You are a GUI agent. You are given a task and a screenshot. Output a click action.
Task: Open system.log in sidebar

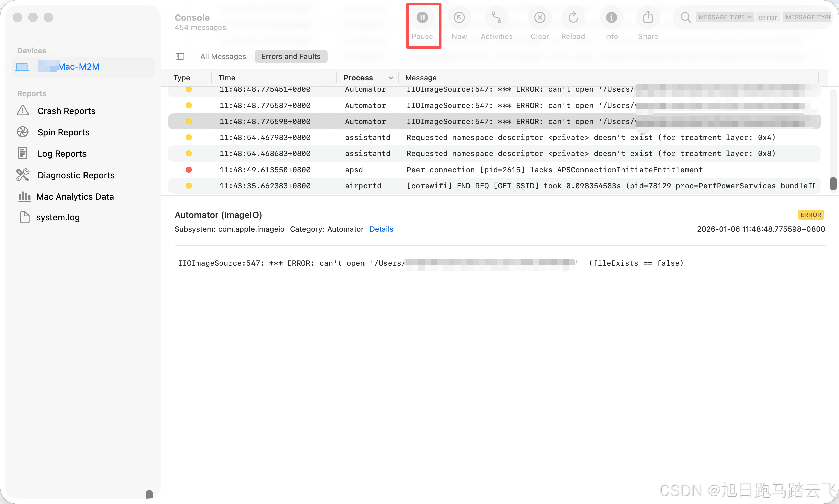click(x=58, y=217)
